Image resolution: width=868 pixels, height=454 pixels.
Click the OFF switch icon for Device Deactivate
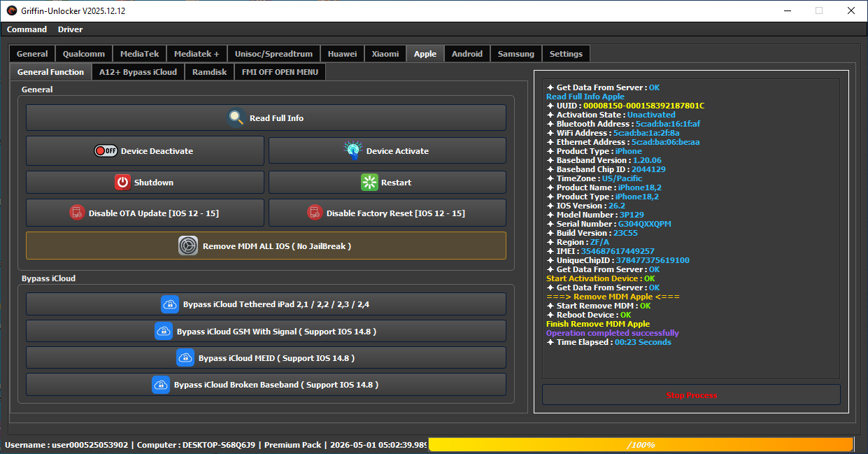(106, 151)
